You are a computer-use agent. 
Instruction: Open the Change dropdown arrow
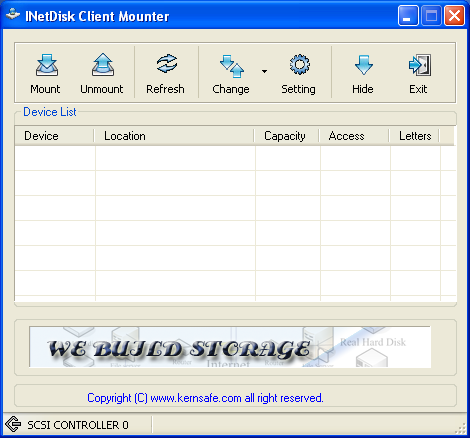(264, 71)
